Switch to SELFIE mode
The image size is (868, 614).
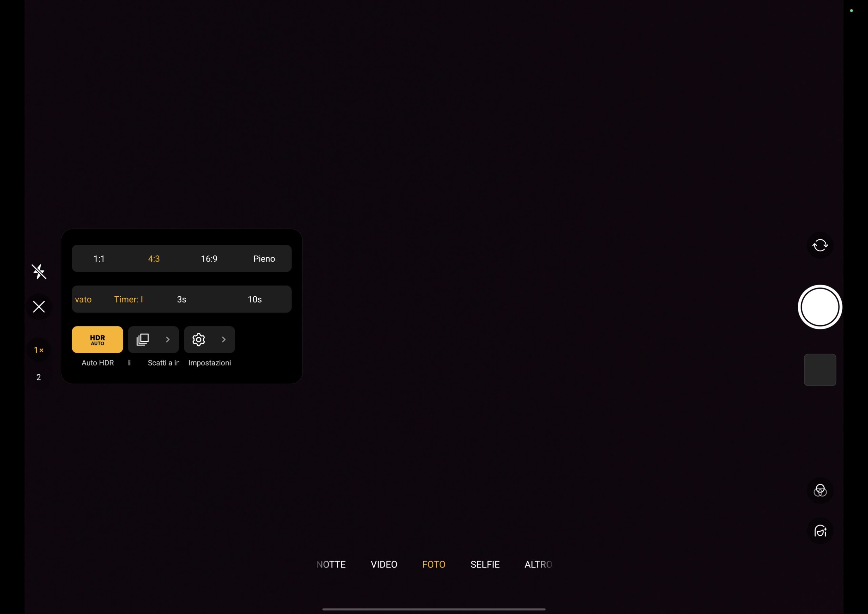(x=485, y=565)
